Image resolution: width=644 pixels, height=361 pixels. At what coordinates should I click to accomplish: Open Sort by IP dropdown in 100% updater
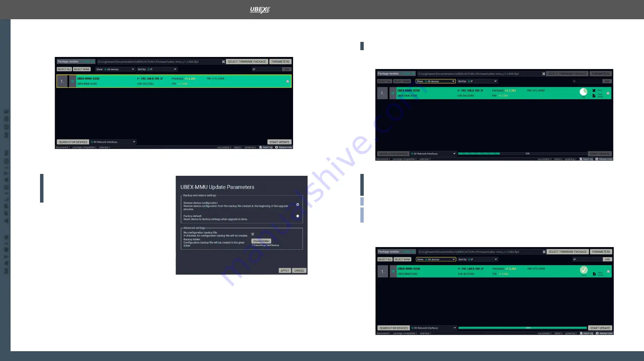pos(478,259)
